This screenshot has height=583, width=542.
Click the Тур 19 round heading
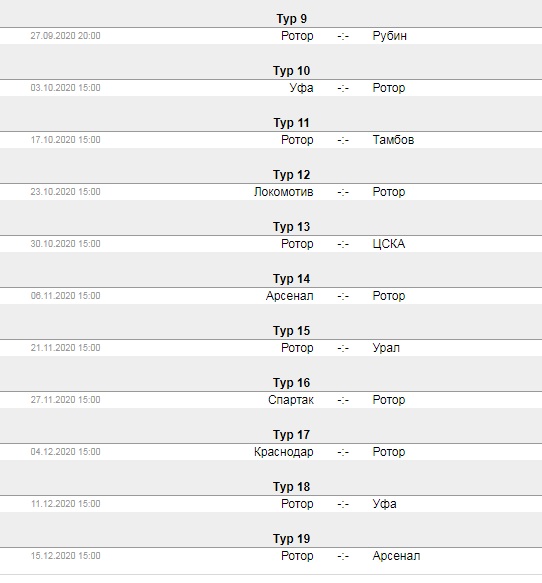[x=291, y=539]
